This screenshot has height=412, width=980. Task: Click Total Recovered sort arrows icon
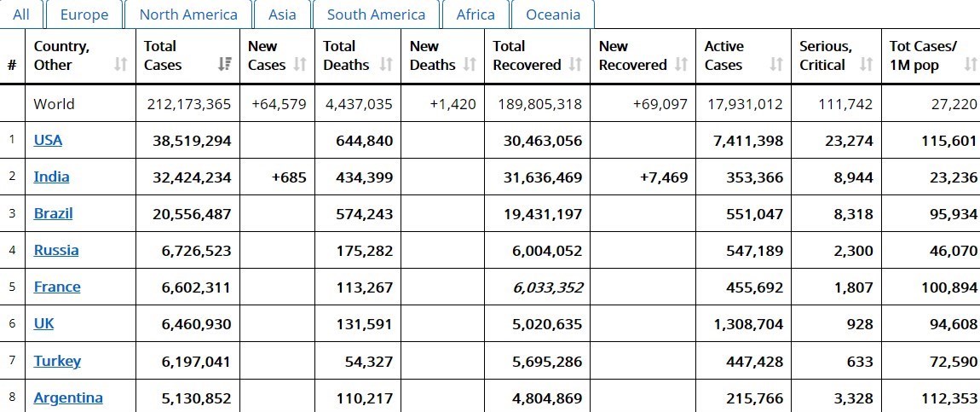575,65
